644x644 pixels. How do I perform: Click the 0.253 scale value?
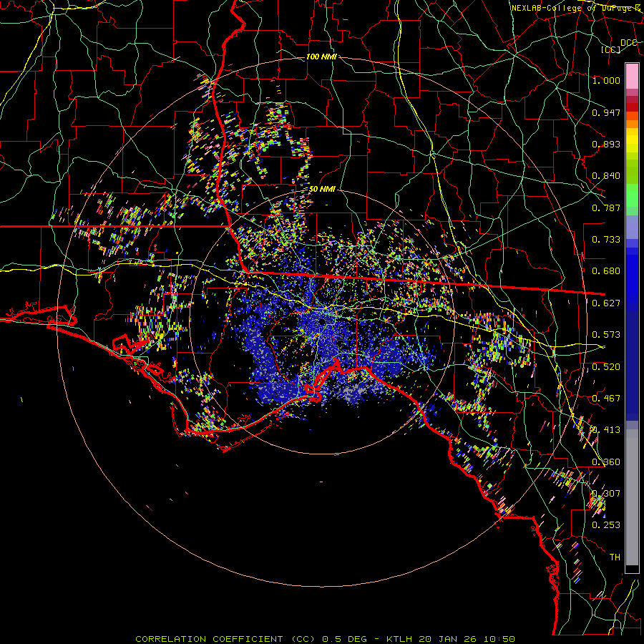tap(606, 525)
